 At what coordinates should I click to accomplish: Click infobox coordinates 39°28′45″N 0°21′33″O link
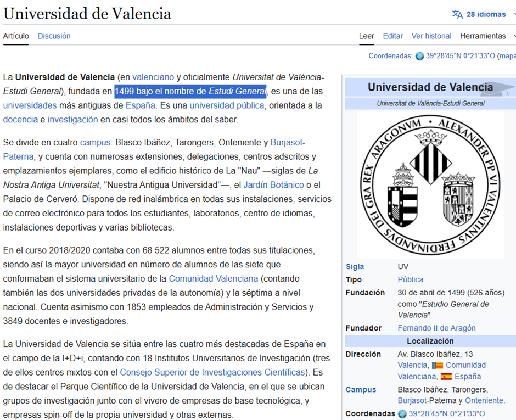point(447,414)
